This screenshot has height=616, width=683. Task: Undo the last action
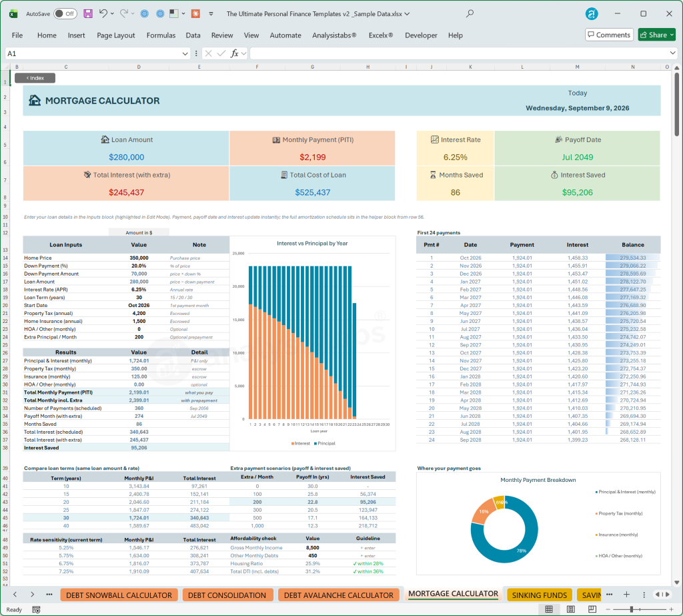pos(103,13)
